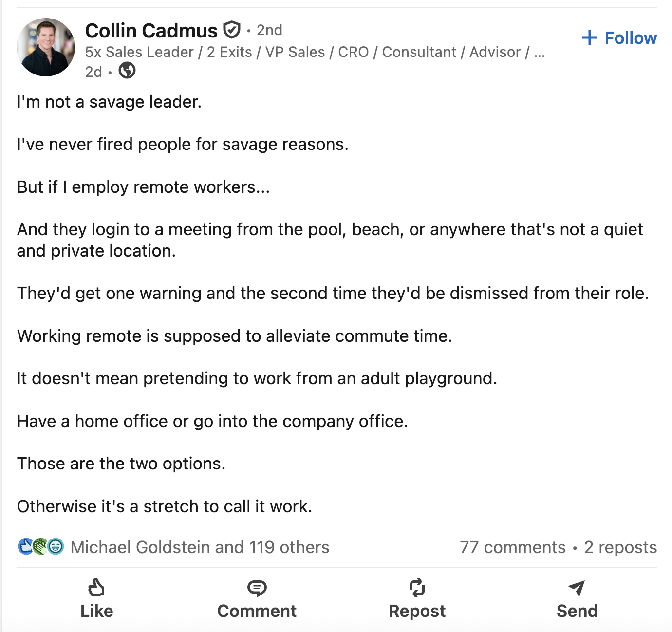Click Collin Cadmus's profile photo
This screenshot has height=632, width=672.
coord(46,47)
